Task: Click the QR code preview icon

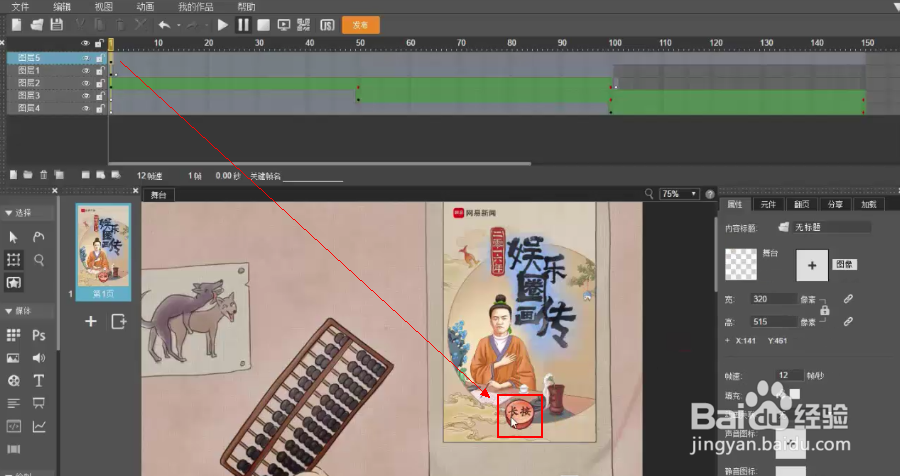Action: (304, 25)
